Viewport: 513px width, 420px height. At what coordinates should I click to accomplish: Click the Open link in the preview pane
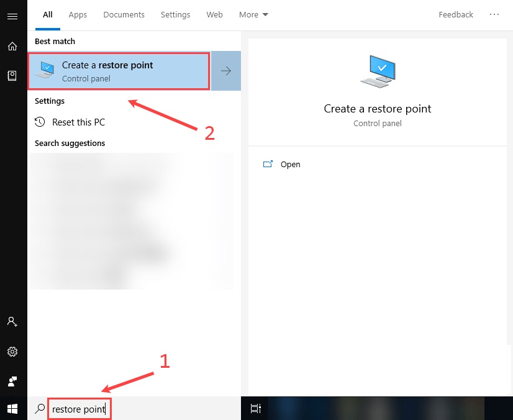click(291, 164)
